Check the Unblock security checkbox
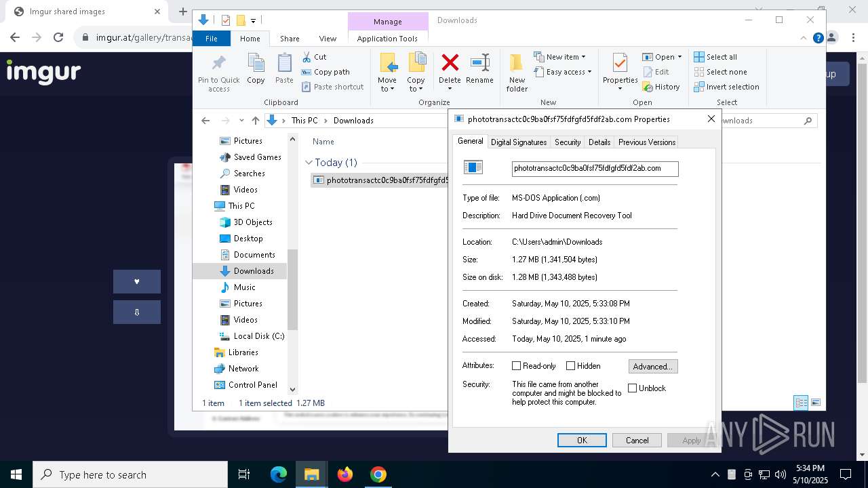 [632, 388]
